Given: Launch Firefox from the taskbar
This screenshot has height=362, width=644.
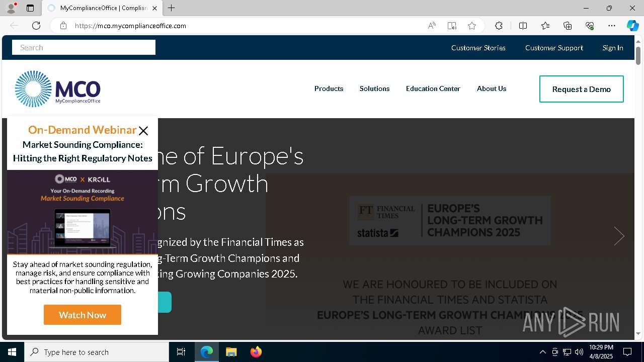Looking at the screenshot, I should (256, 352).
